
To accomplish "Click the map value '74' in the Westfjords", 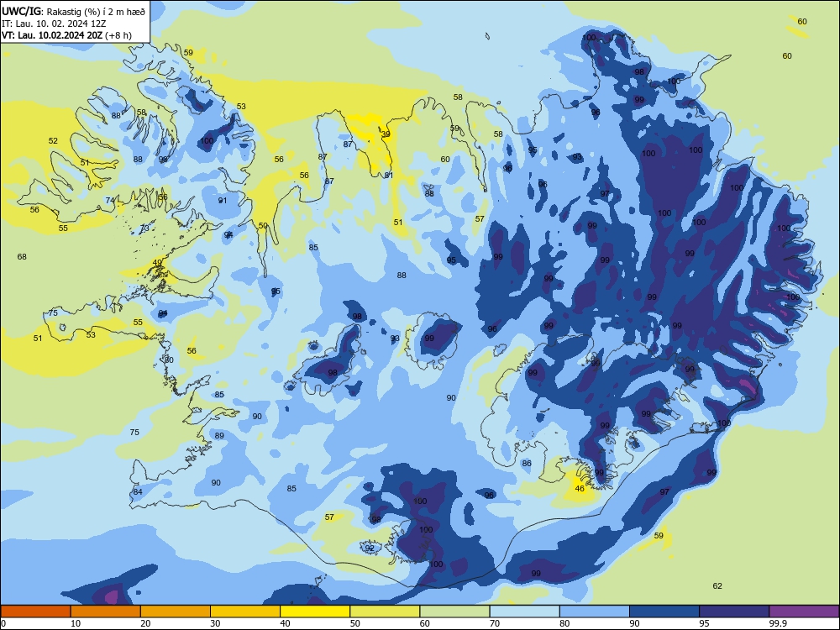I will click(110, 201).
